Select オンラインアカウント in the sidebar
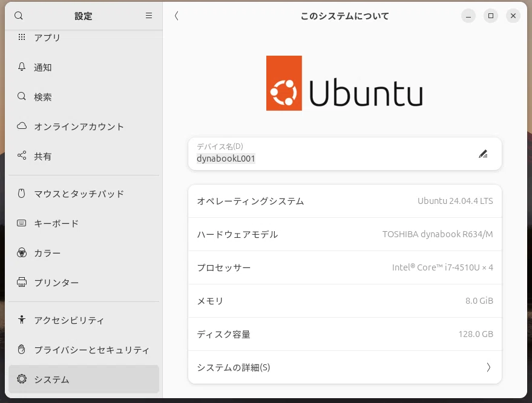532x403 pixels. [84, 126]
